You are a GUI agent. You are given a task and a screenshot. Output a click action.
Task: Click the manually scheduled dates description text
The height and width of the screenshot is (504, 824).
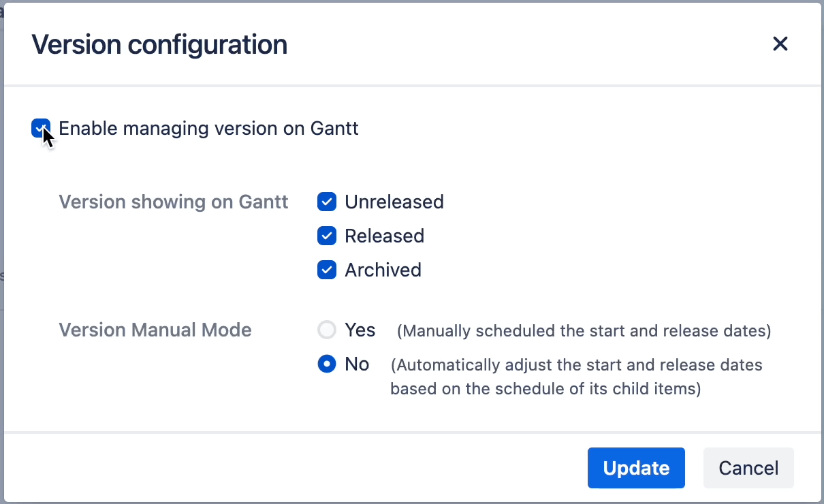(584, 331)
